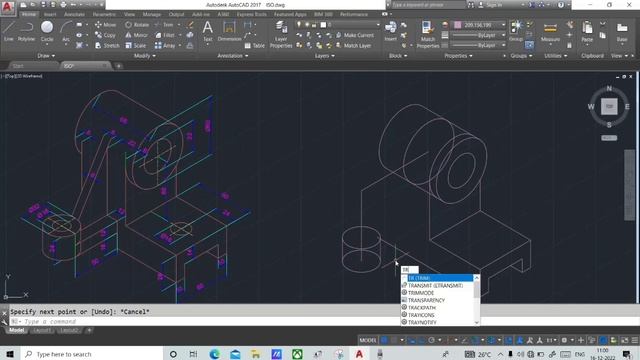The height and width of the screenshot is (360, 640).
Task: Click the Mirror command
Action: 136,35
